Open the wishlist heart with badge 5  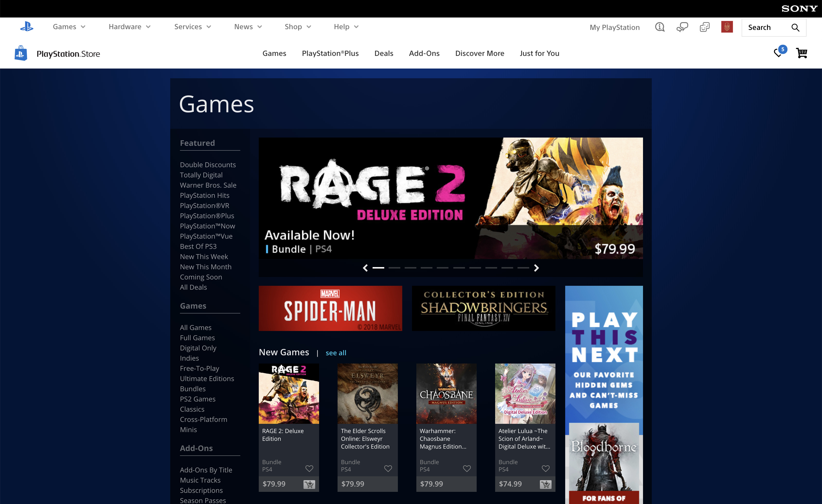pyautogui.click(x=779, y=52)
